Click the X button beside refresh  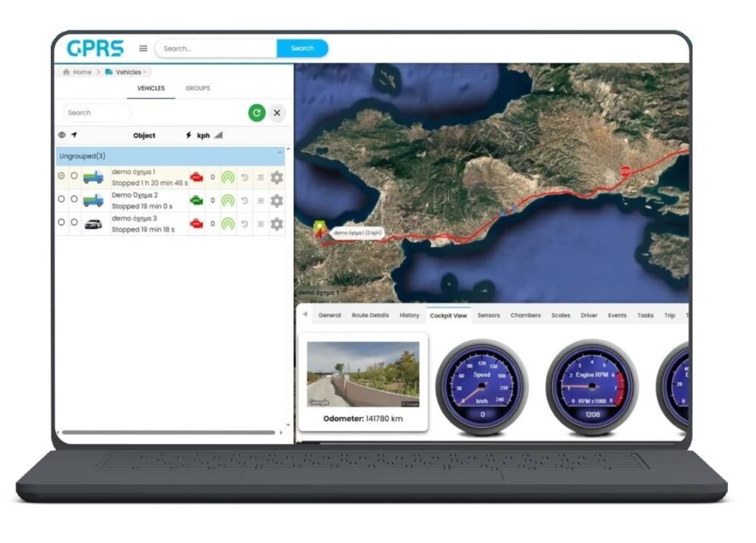(277, 113)
